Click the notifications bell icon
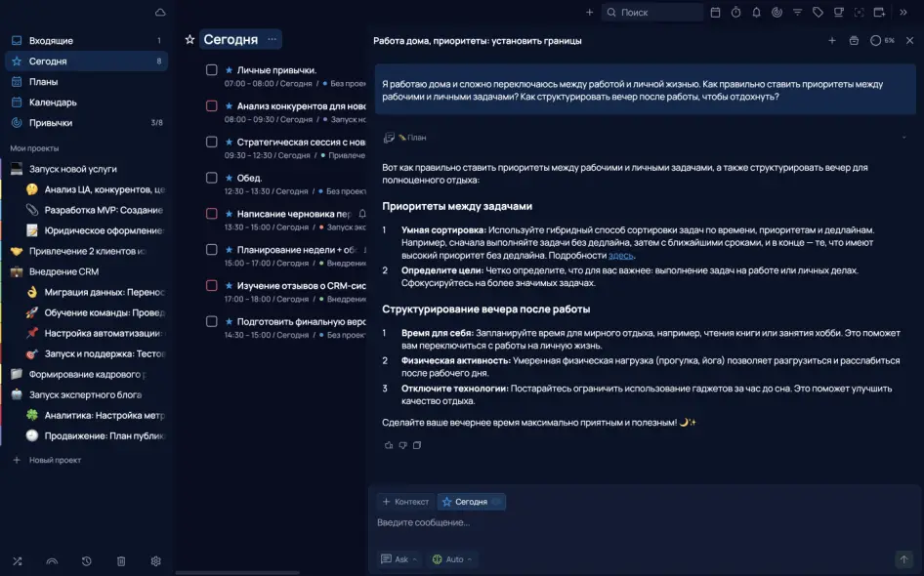Screen dimensions: 924x576 [756, 13]
